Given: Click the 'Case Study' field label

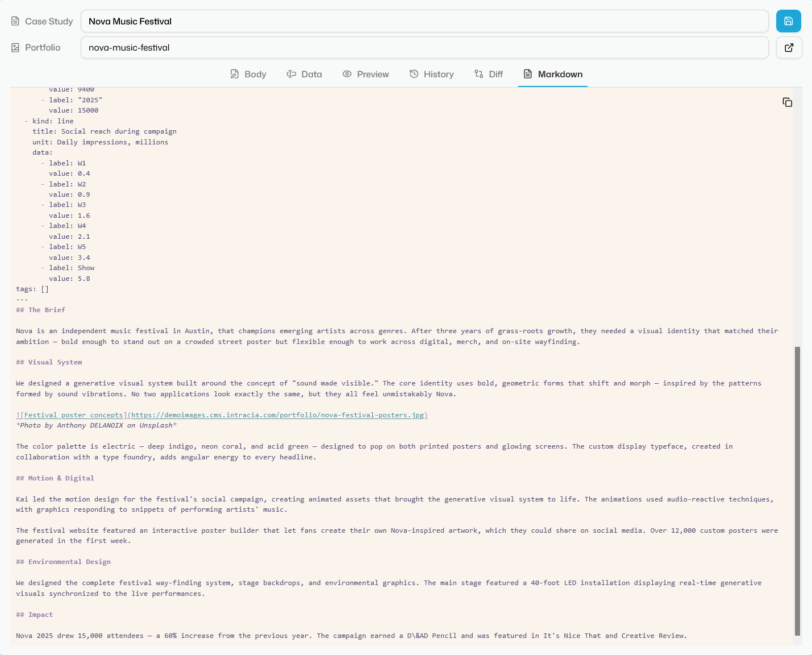Looking at the screenshot, I should pyautogui.click(x=49, y=21).
